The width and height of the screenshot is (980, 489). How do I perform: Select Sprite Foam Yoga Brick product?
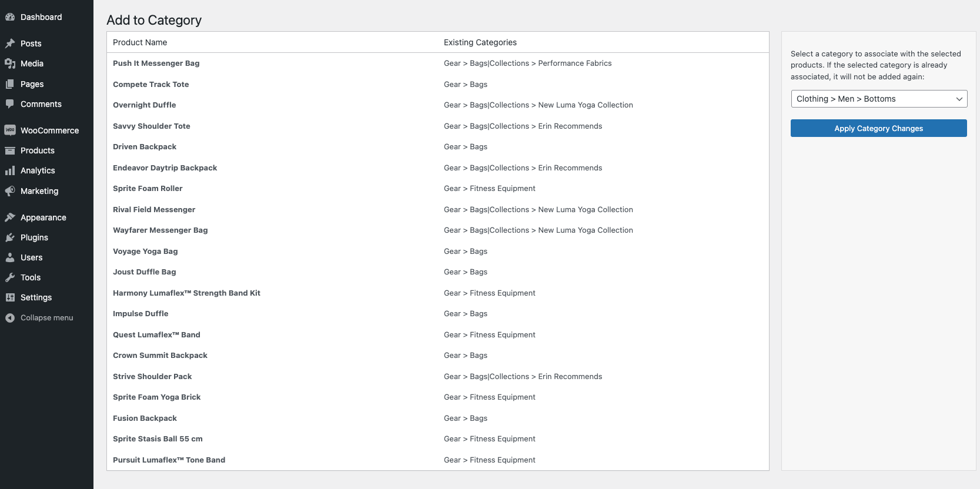(157, 397)
